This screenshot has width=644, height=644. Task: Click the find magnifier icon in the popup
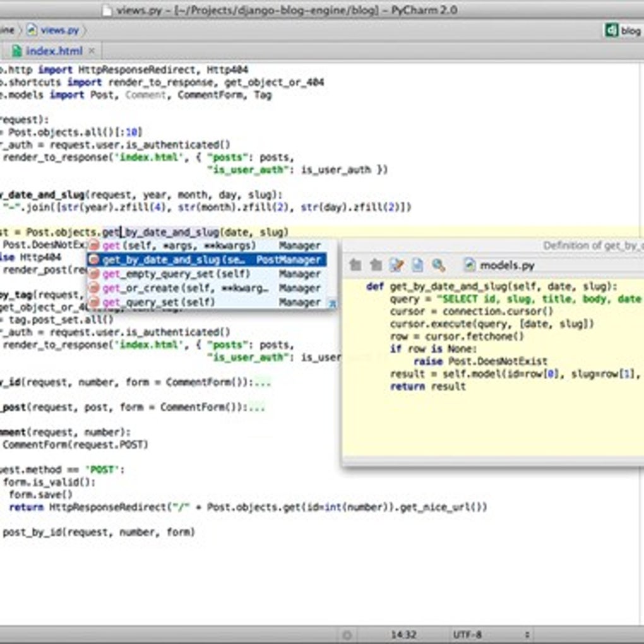pyautogui.click(x=438, y=265)
